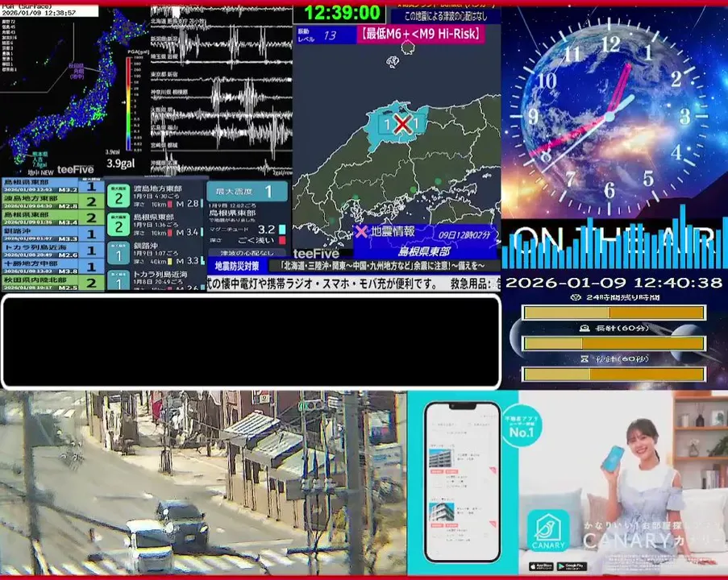Click the 1月9日 12:02ごろ time in detail panel
Viewport: 728px width, 580px height.
click(232, 205)
